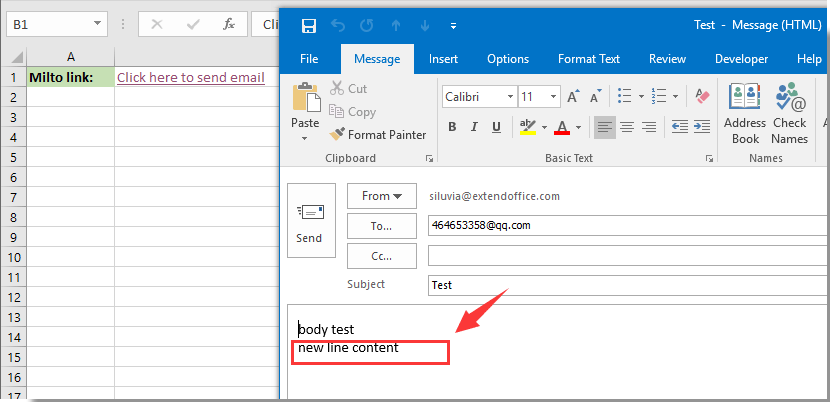This screenshot has width=830, height=402.
Task: Apply bullet list formatting
Action: (x=625, y=96)
